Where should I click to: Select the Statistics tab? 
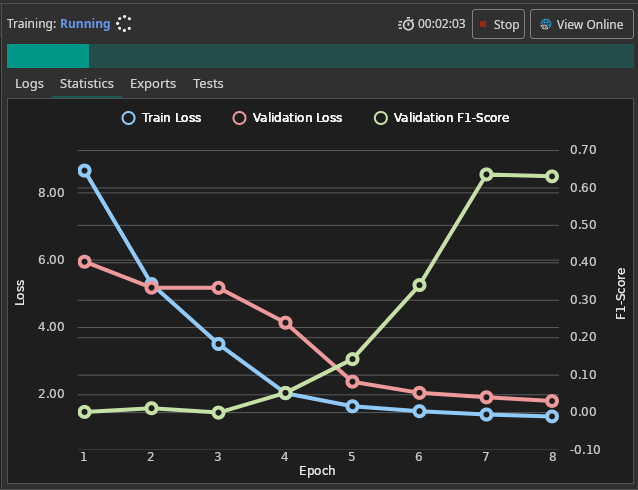pos(87,84)
